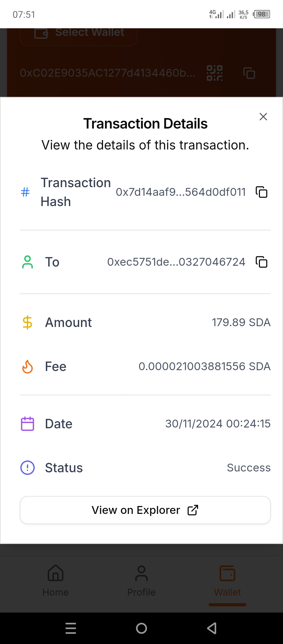Open the wallet QR code icon
Image resolution: width=283 pixels, height=644 pixels.
[215, 73]
